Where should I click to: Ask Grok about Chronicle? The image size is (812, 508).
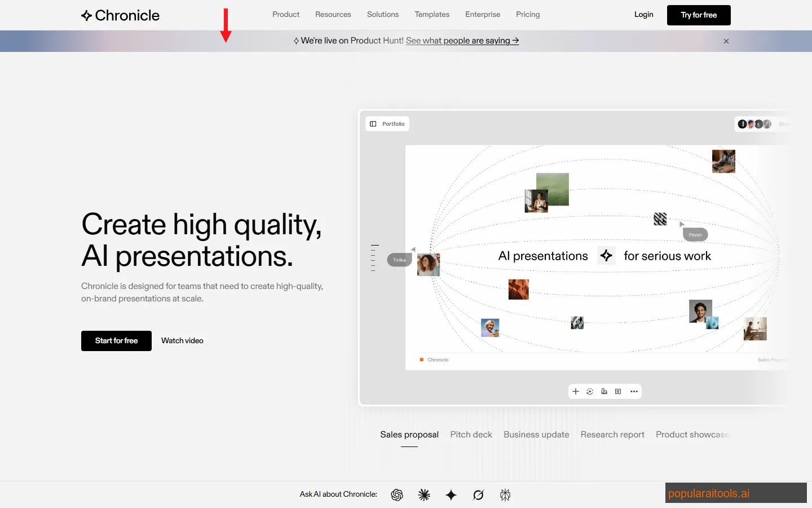click(x=478, y=494)
